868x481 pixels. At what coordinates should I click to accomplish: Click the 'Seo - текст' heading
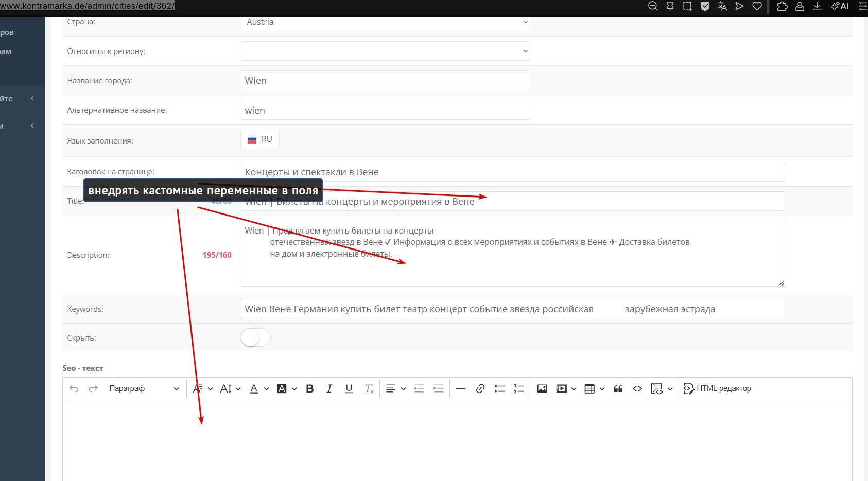83,368
